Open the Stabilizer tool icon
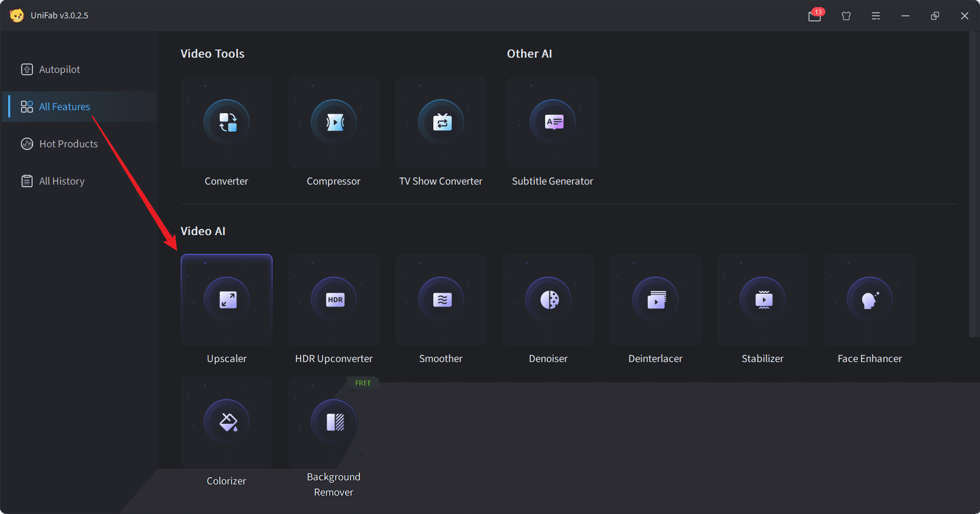 point(763,300)
